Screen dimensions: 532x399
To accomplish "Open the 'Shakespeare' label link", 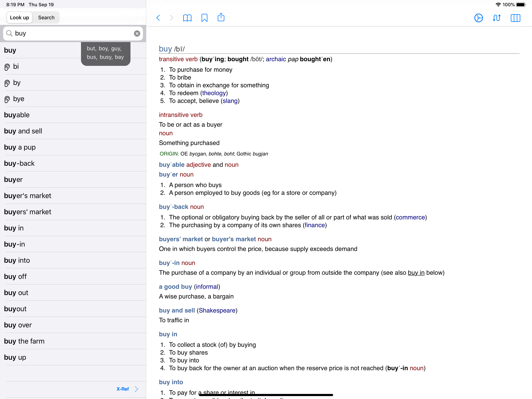I will (x=217, y=310).
